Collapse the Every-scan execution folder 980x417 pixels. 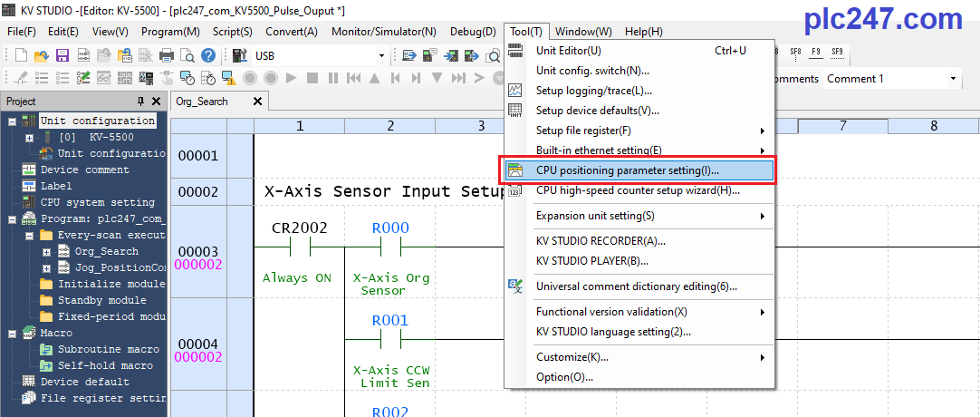click(x=29, y=235)
